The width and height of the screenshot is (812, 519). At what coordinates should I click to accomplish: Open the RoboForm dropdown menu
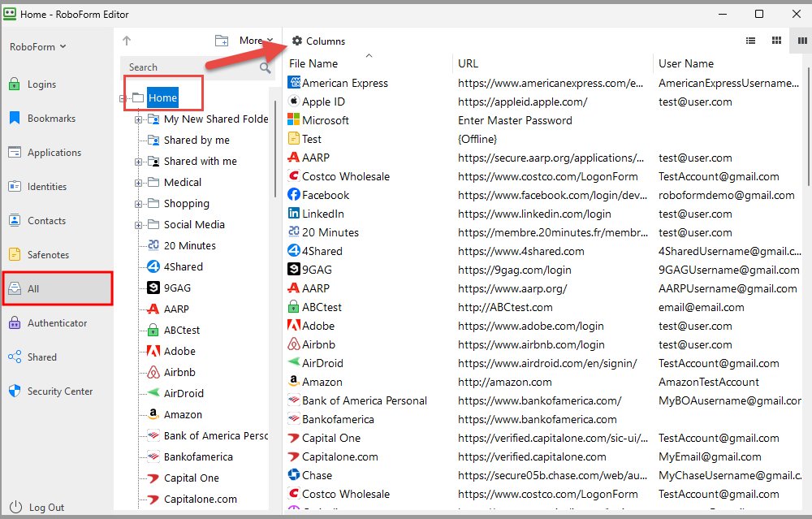click(x=38, y=46)
